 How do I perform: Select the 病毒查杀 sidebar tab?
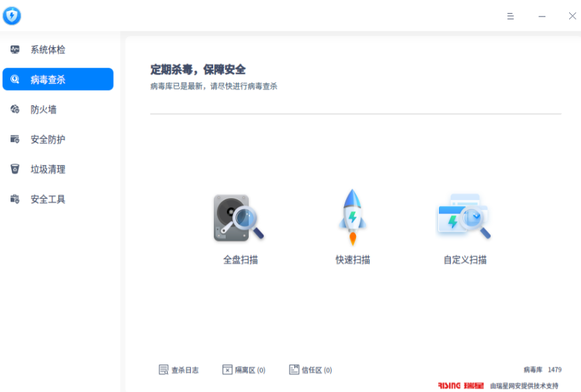(x=58, y=79)
